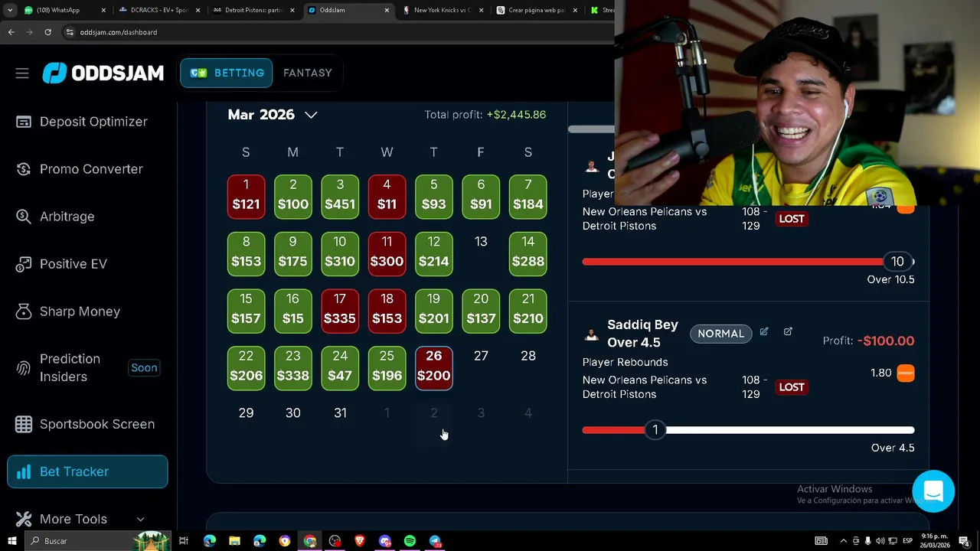Select March 23 showing $338 profit
980x551 pixels.
click(292, 367)
